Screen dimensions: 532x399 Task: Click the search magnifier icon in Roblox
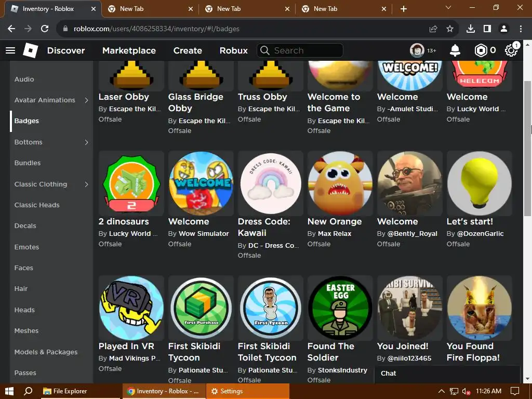(x=265, y=50)
